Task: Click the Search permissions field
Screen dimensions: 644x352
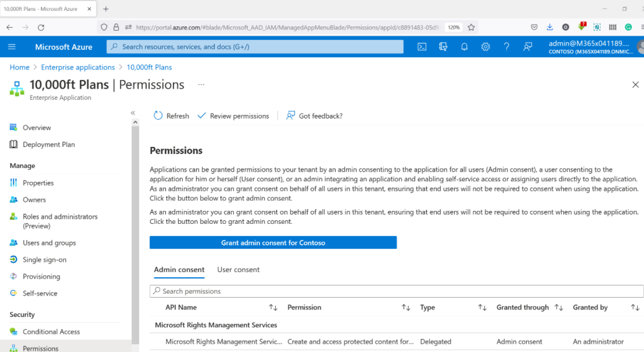Action: point(397,291)
